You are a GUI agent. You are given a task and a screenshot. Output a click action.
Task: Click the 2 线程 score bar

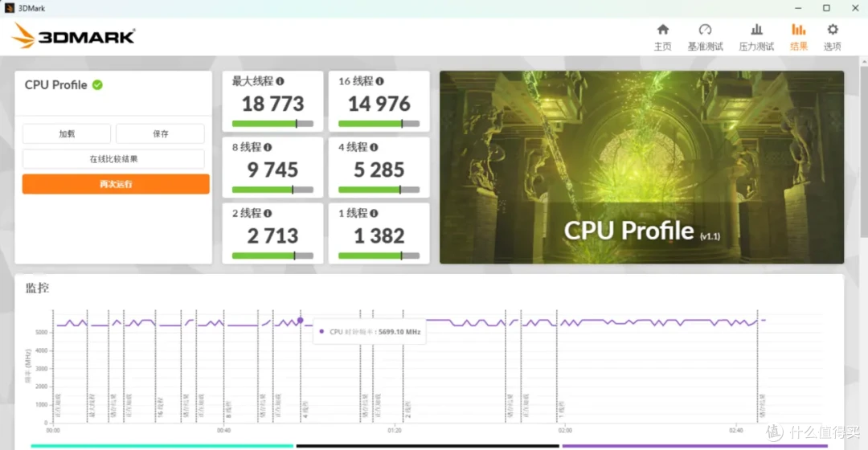tap(273, 256)
